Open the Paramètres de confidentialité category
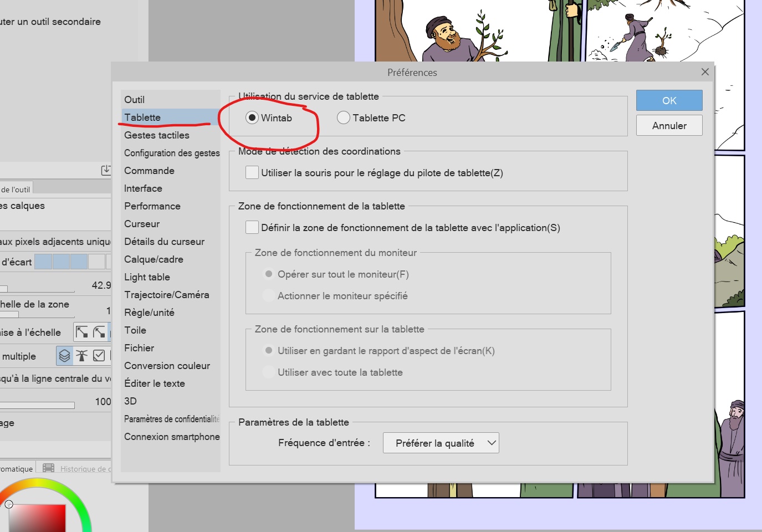The height and width of the screenshot is (532, 762). point(171,419)
